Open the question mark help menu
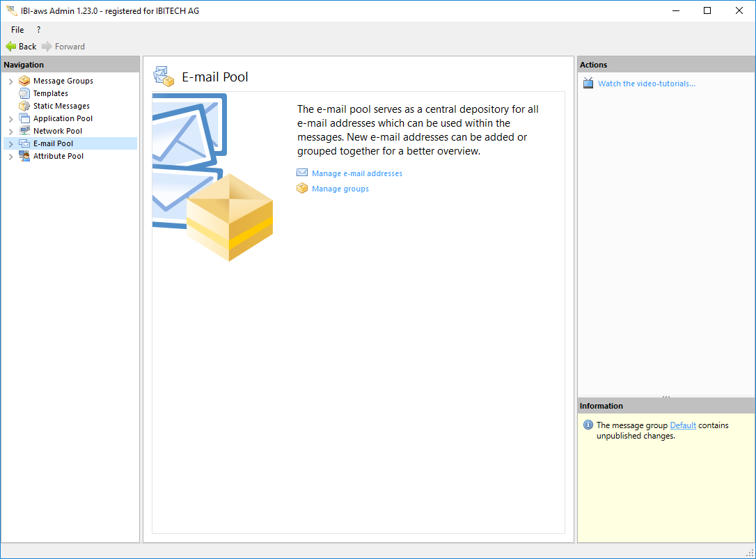The image size is (756, 559). 38,30
